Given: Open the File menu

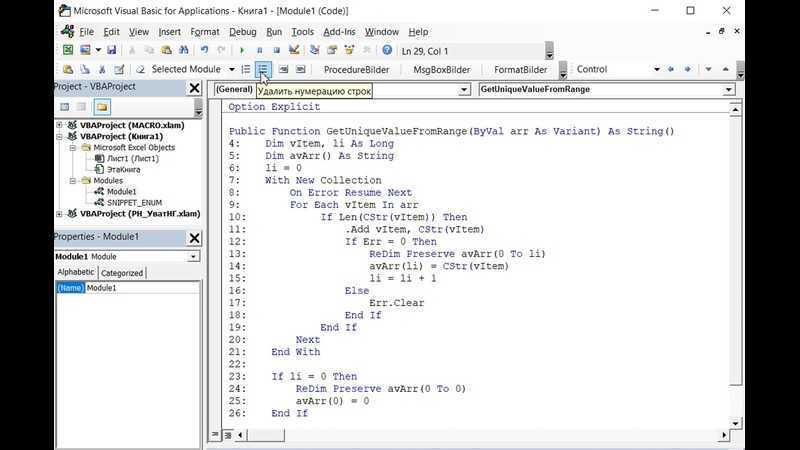Looking at the screenshot, I should tap(86, 32).
